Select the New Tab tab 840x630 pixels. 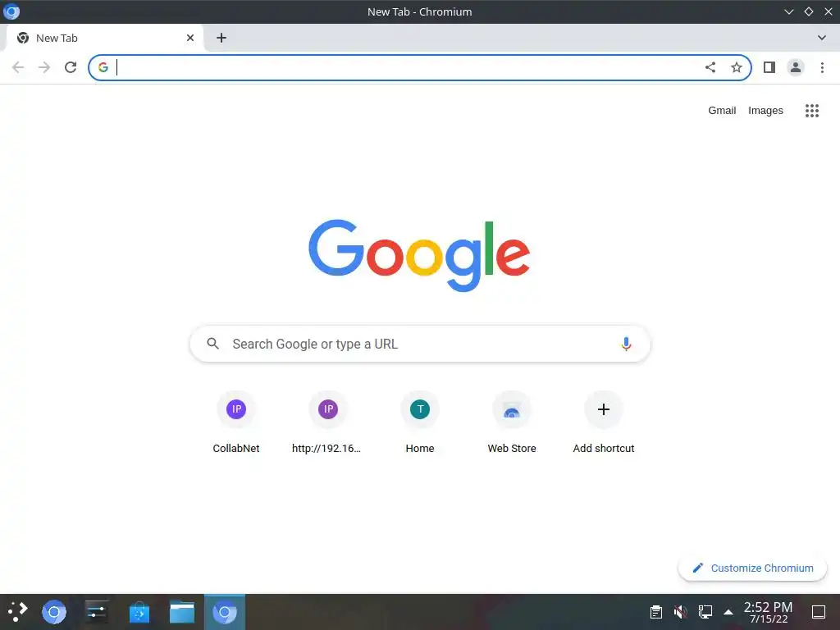click(x=105, y=38)
